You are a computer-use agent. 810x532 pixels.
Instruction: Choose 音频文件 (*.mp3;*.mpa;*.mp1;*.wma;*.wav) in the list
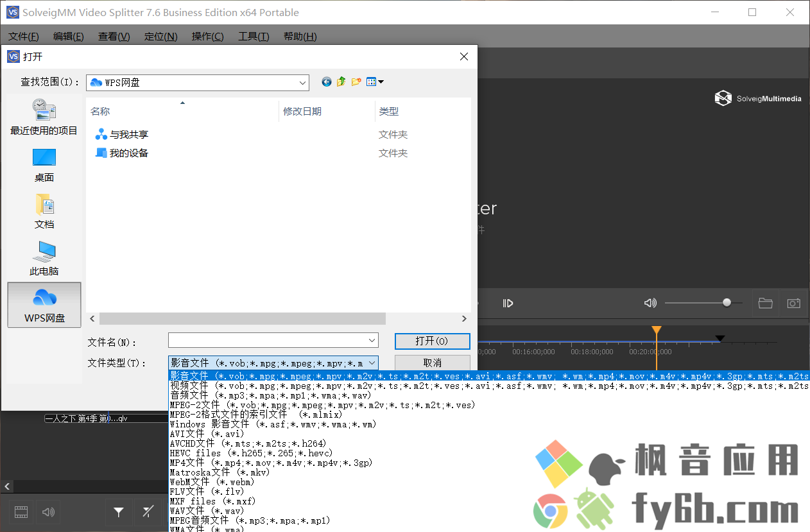pos(489,395)
